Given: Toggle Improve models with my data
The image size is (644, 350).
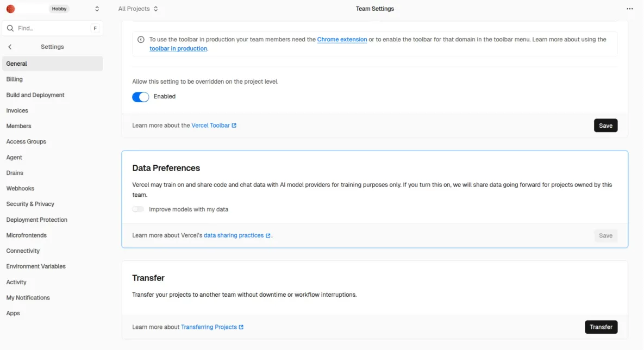Looking at the screenshot, I should 138,209.
